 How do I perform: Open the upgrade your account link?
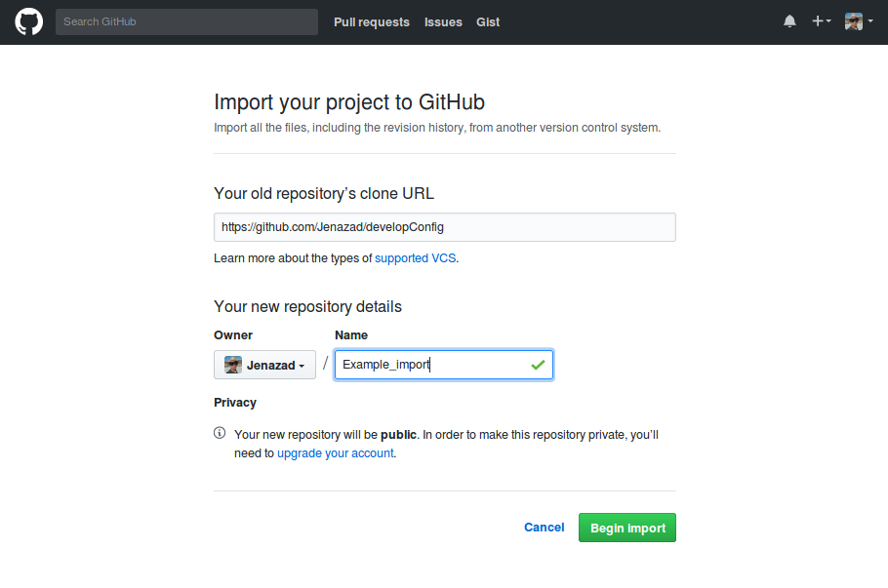pyautogui.click(x=336, y=453)
